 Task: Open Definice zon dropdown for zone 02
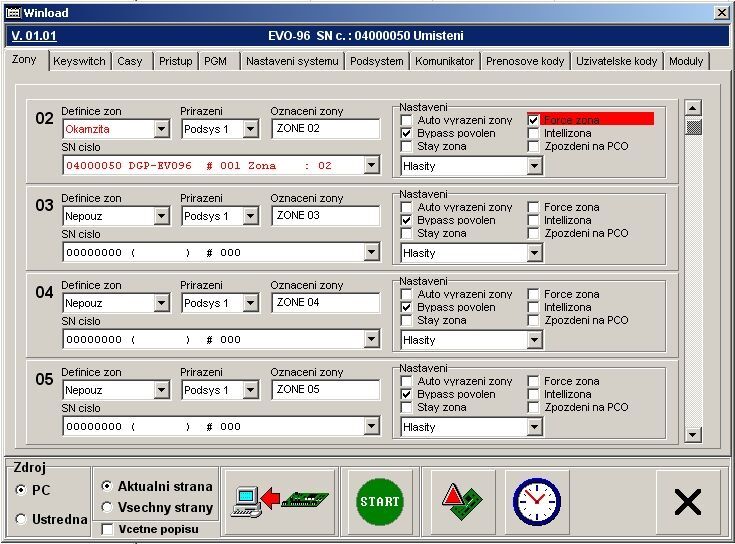[162, 129]
